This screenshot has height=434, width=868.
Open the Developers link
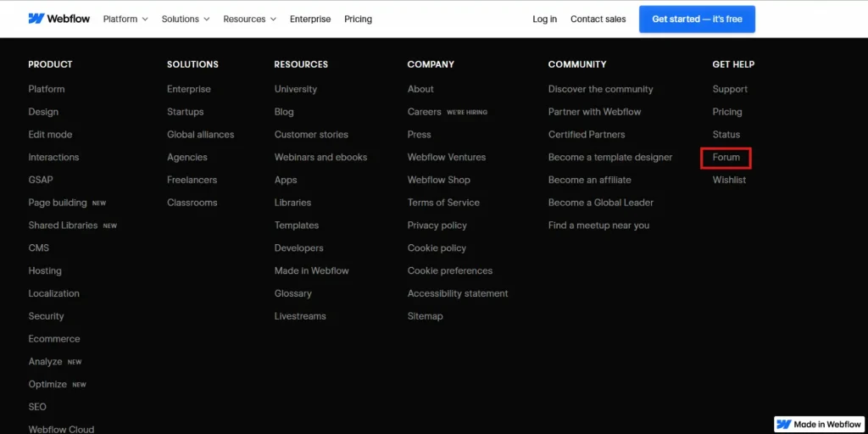click(299, 248)
